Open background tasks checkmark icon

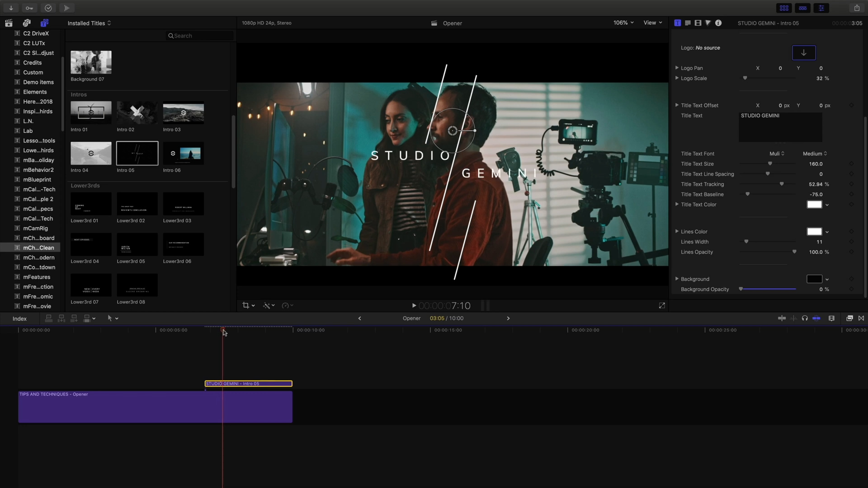[x=48, y=8]
